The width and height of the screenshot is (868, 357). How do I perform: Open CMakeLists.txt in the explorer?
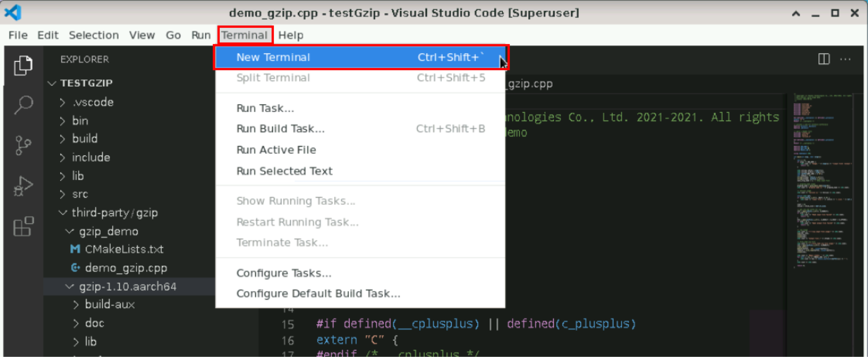pyautogui.click(x=124, y=250)
